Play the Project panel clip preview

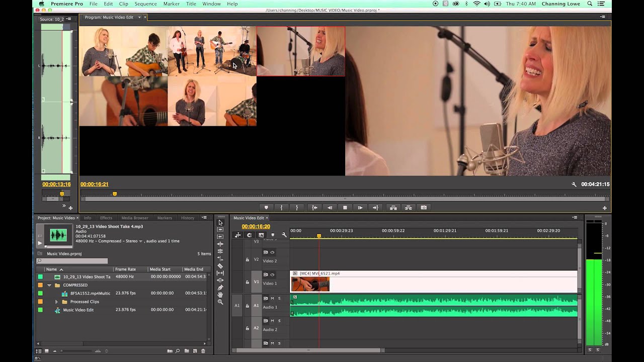(x=40, y=243)
